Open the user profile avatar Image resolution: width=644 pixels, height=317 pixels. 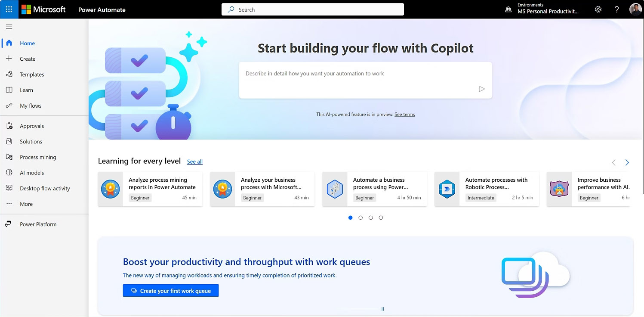(635, 9)
